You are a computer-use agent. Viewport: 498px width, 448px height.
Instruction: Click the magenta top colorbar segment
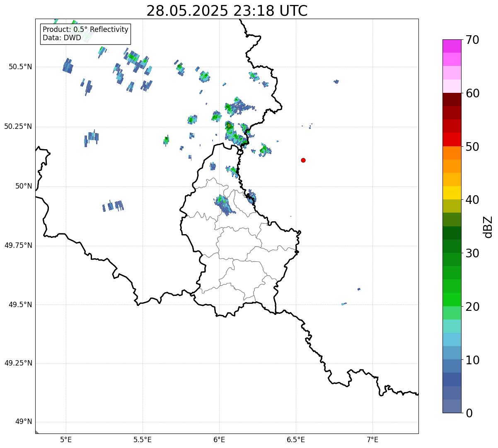tap(451, 46)
